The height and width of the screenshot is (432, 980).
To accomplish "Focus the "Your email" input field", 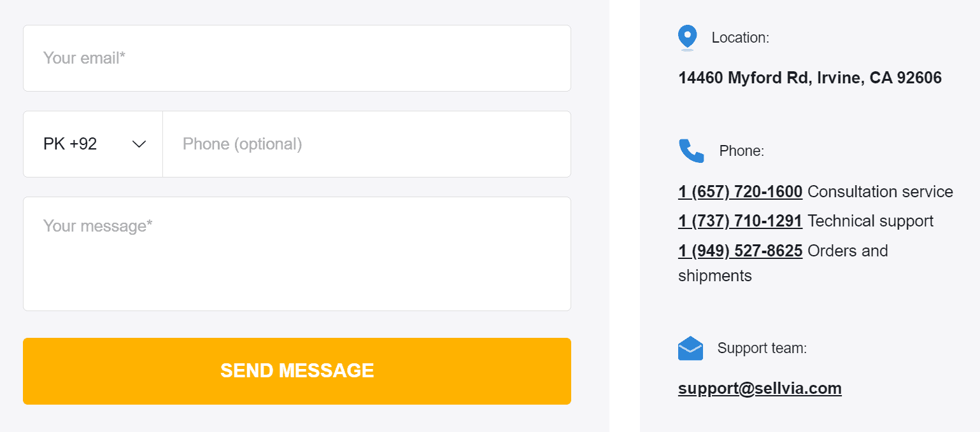I will pos(297,59).
